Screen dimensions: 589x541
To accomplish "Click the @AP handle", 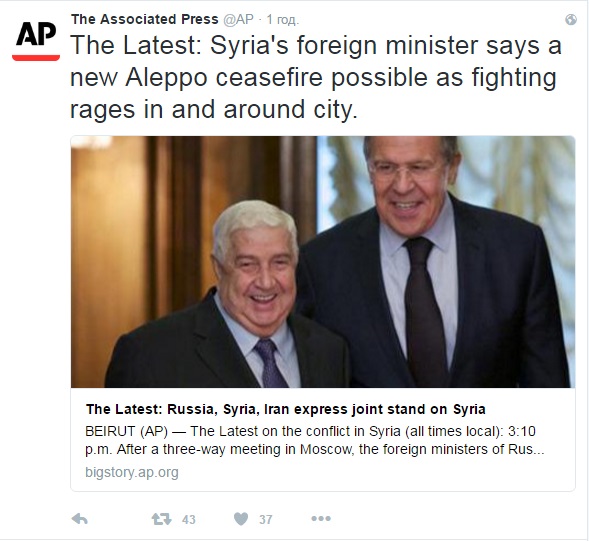I will point(239,19).
